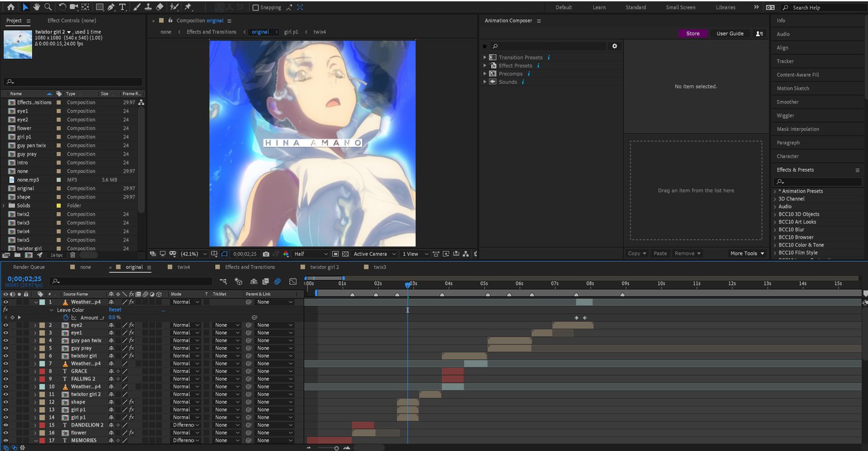The image size is (868, 451).
Task: Select the Unified Camera tool
Action: pyautogui.click(x=74, y=7)
